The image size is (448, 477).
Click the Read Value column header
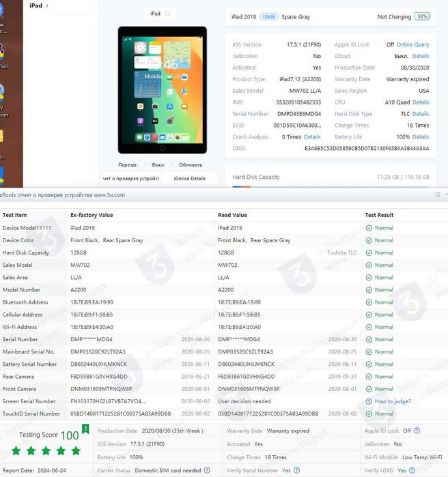pos(232,215)
